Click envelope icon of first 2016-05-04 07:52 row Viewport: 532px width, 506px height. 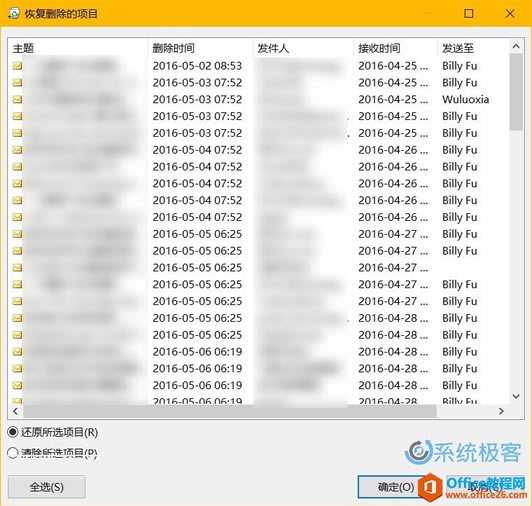pyautogui.click(x=17, y=150)
